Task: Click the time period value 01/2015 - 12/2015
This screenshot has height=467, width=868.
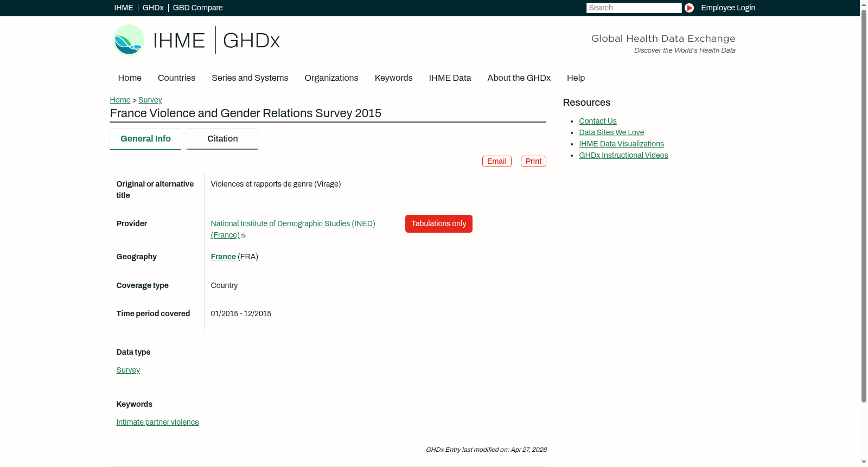Action: pyautogui.click(x=241, y=314)
